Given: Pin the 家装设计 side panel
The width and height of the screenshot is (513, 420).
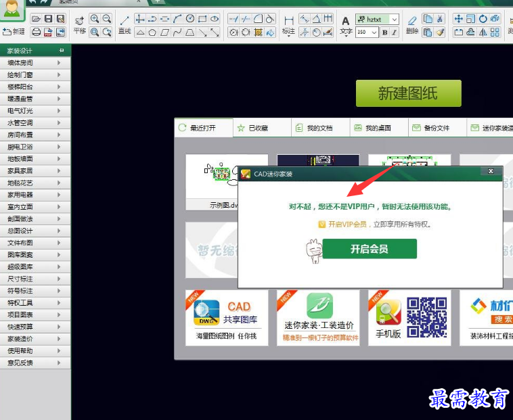Looking at the screenshot, I should point(62,50).
